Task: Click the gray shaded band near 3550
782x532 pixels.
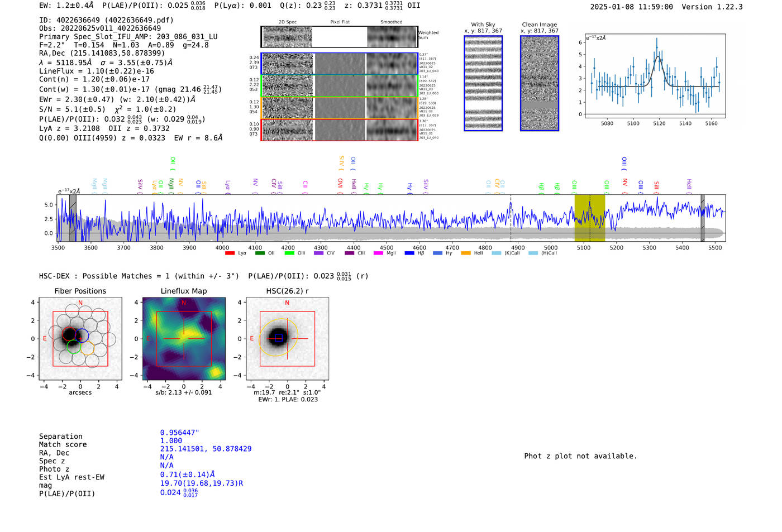Action: click(x=73, y=218)
